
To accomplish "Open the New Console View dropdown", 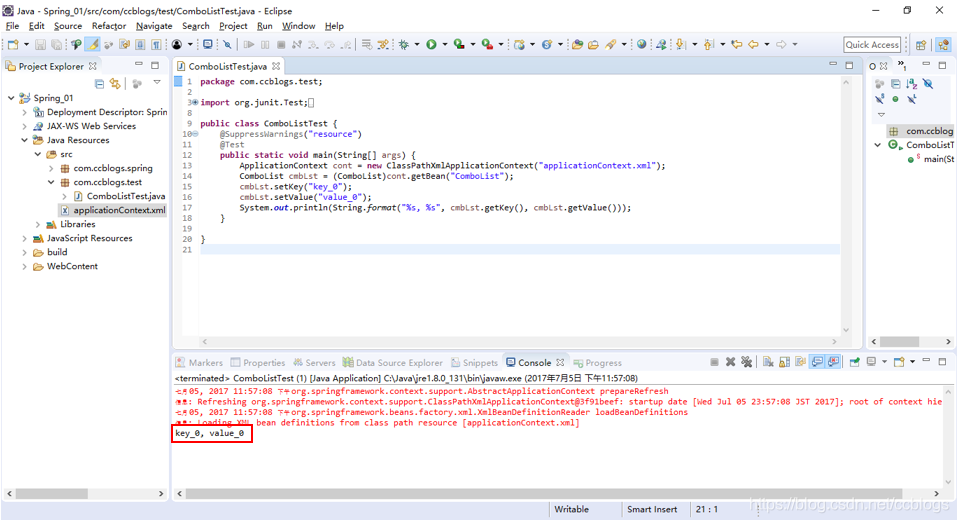I will click(912, 362).
